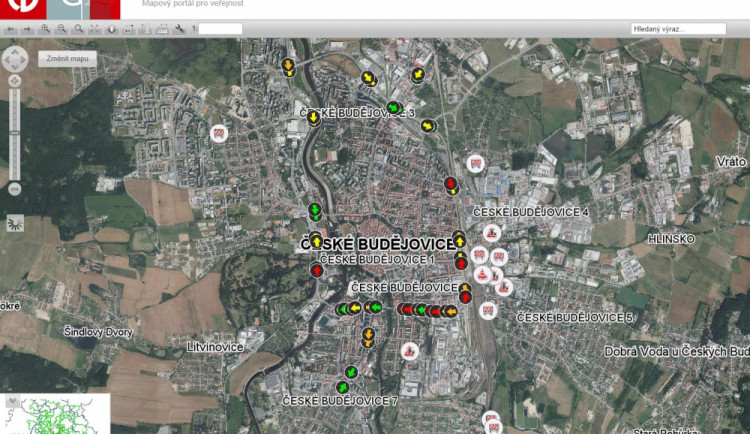Focus the map scale input field

[220, 29]
